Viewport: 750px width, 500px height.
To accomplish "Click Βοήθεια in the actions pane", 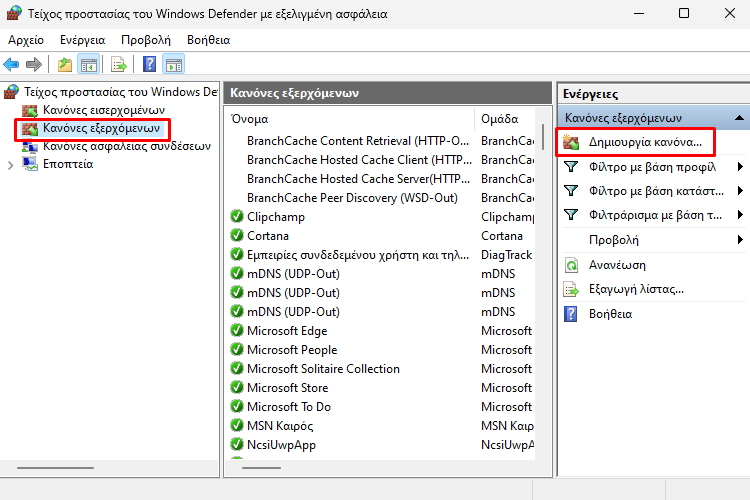I will 610,314.
